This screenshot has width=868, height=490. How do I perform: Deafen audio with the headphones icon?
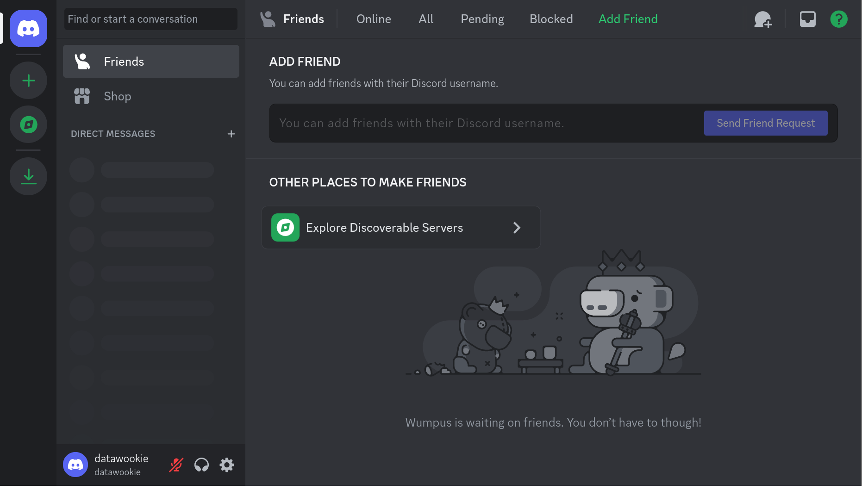pyautogui.click(x=201, y=465)
